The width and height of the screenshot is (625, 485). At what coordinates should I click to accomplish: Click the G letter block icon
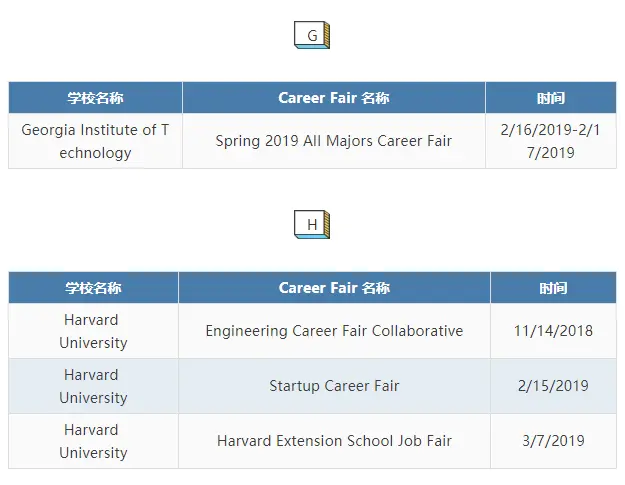[x=312, y=35]
